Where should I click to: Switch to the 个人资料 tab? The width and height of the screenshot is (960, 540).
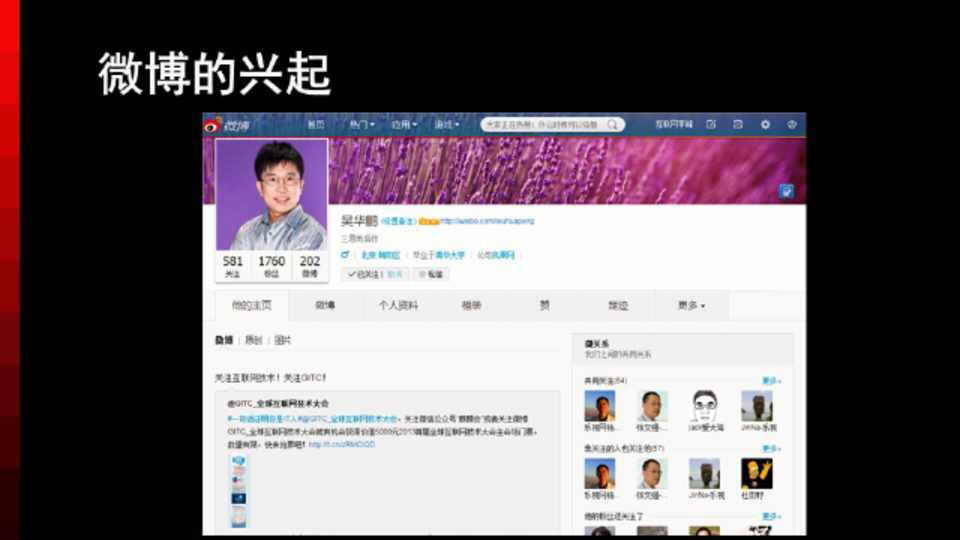(398, 306)
